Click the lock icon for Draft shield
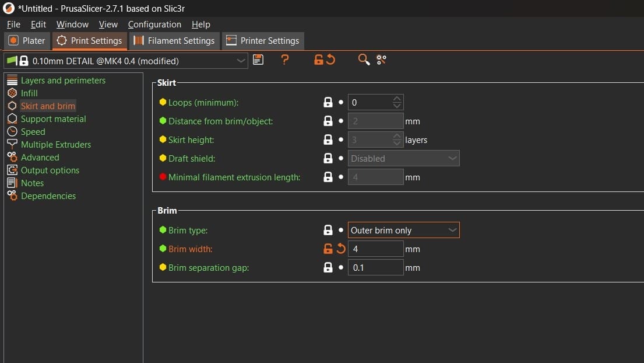Screen dimensions: 644x363 pyautogui.click(x=328, y=158)
